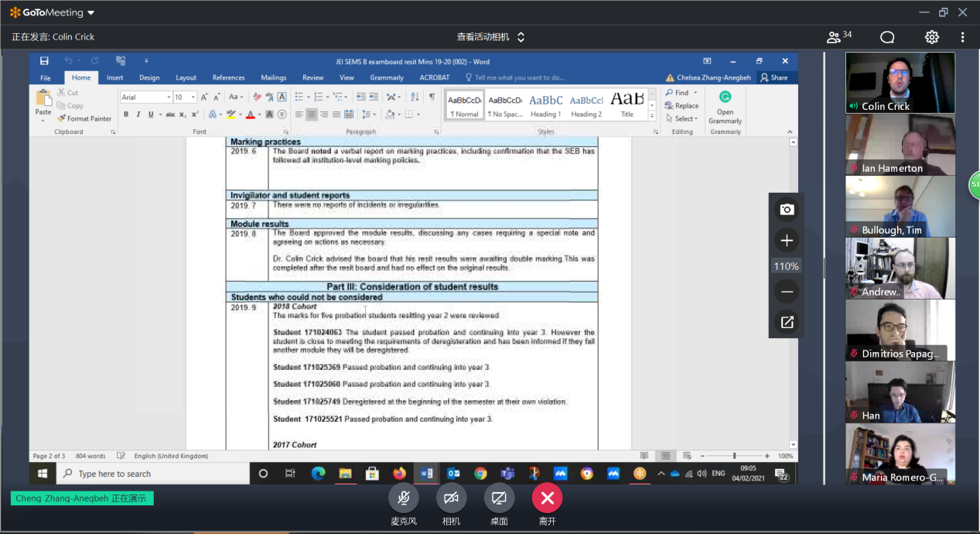Select Colin Crick's video thumbnail
The image size is (980, 534).
[x=900, y=82]
